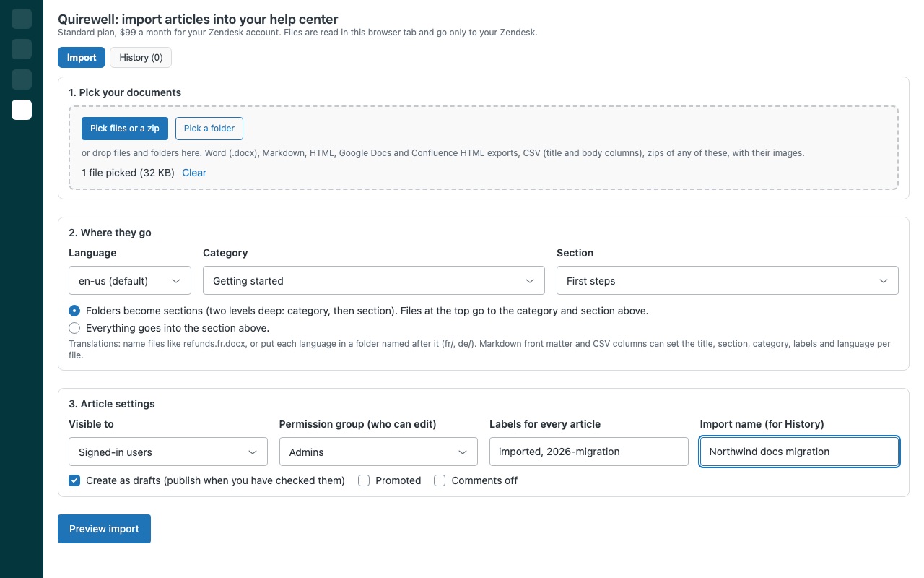Click the highlighted white sidebar icon

pyautogui.click(x=22, y=110)
